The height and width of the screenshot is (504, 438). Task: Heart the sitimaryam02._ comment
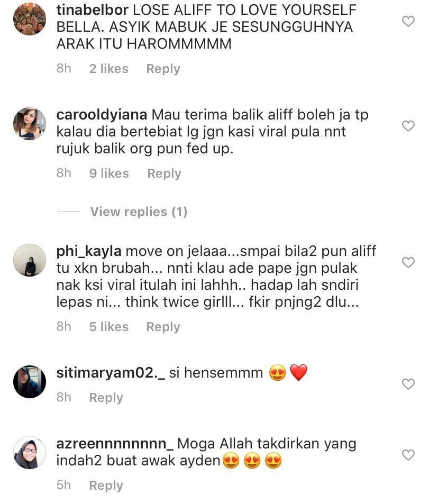coord(408,384)
